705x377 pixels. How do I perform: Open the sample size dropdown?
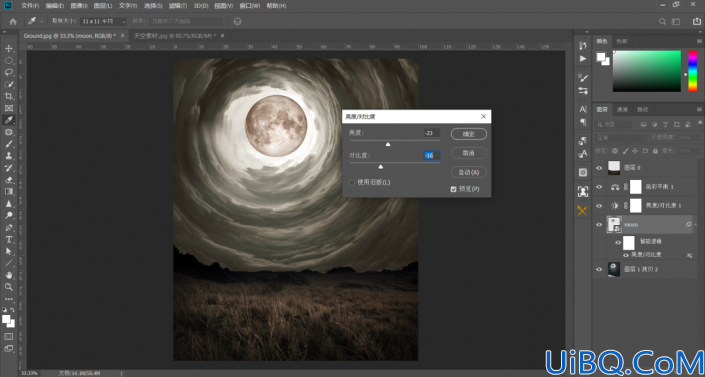103,21
